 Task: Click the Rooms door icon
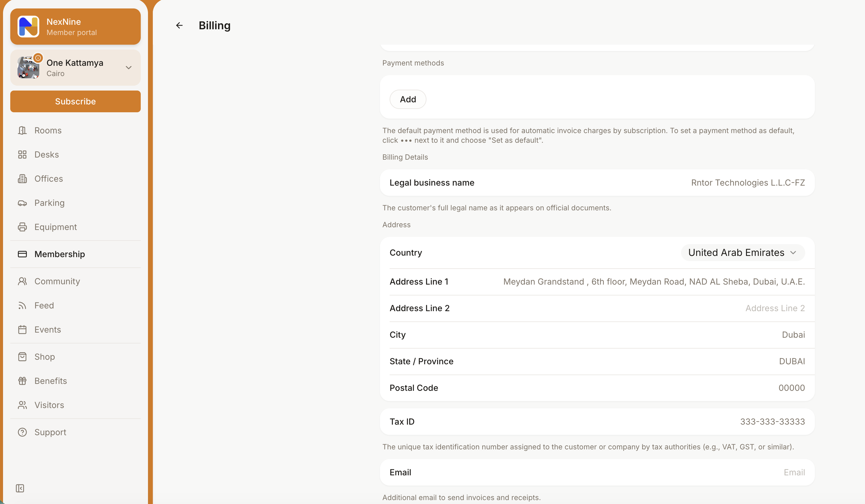(x=22, y=130)
